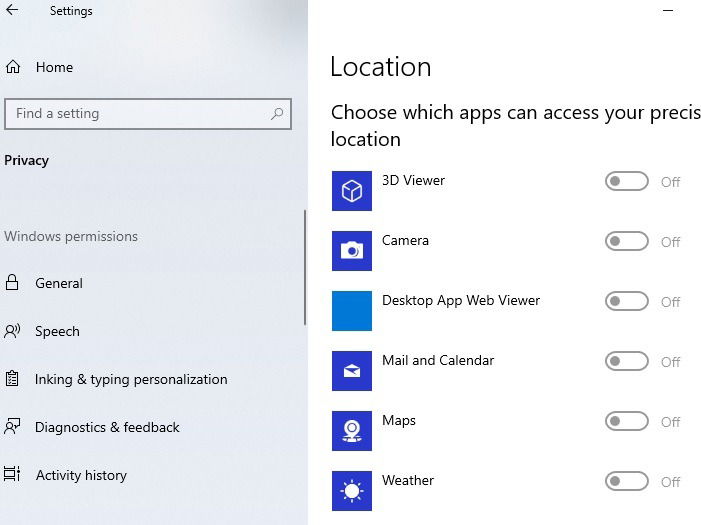Click the Settings window title text
The width and height of the screenshot is (701, 525).
[71, 11]
